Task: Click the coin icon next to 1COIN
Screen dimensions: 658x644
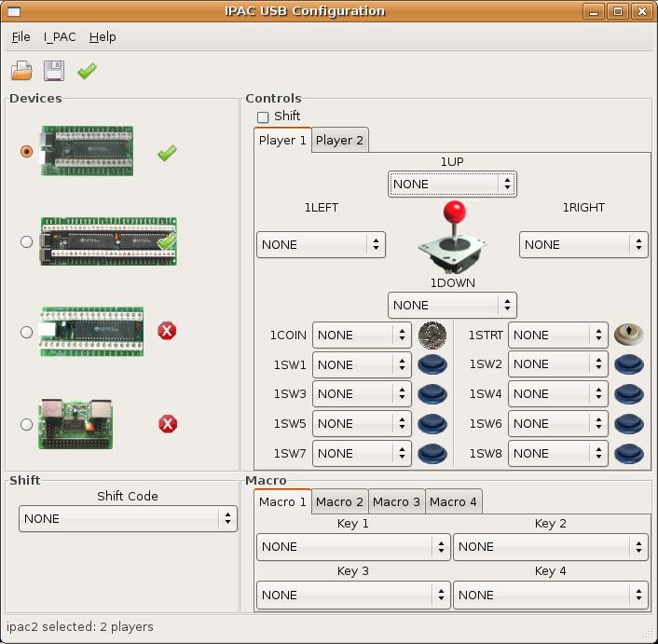Action: coord(432,336)
